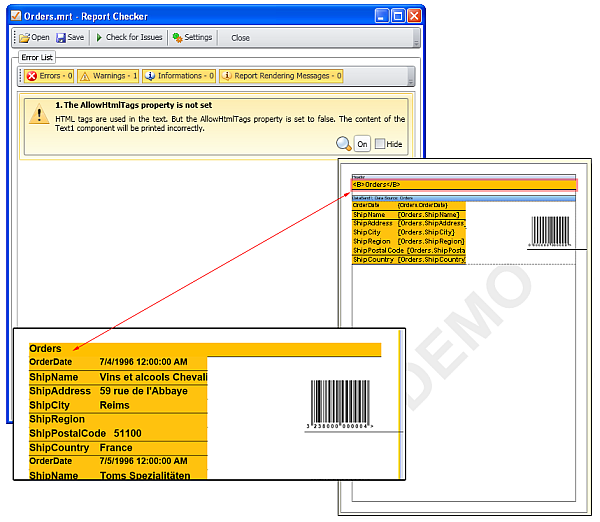Click {Orders.ShipRegion} field in designer
The height and width of the screenshot is (522, 600).
click(x=431, y=241)
